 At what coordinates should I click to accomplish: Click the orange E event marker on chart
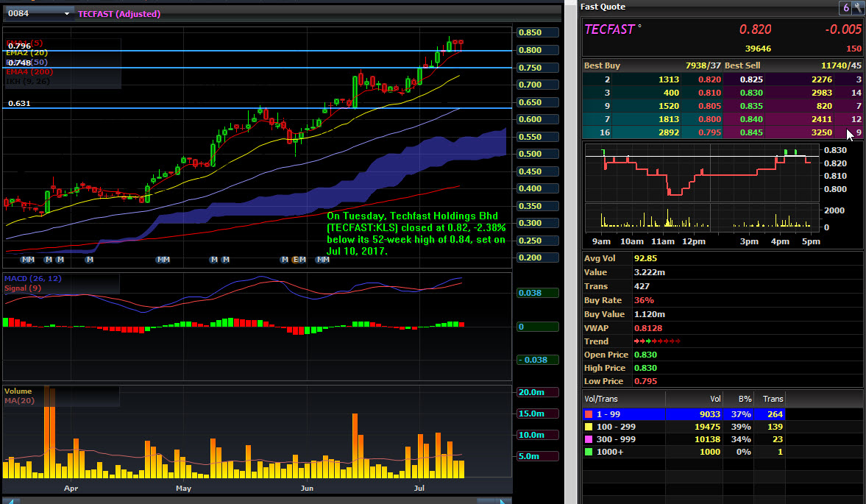[296, 260]
